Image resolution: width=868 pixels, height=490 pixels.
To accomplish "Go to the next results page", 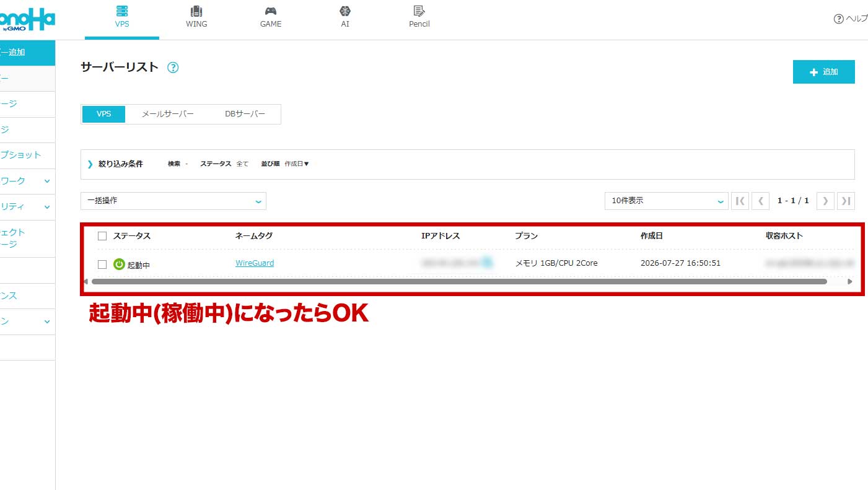I will pos(825,201).
